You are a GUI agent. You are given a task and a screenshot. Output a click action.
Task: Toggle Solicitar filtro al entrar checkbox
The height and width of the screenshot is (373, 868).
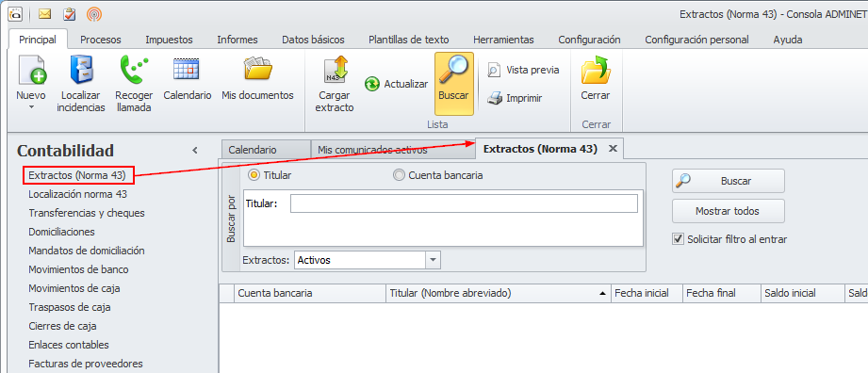pyautogui.click(x=678, y=239)
